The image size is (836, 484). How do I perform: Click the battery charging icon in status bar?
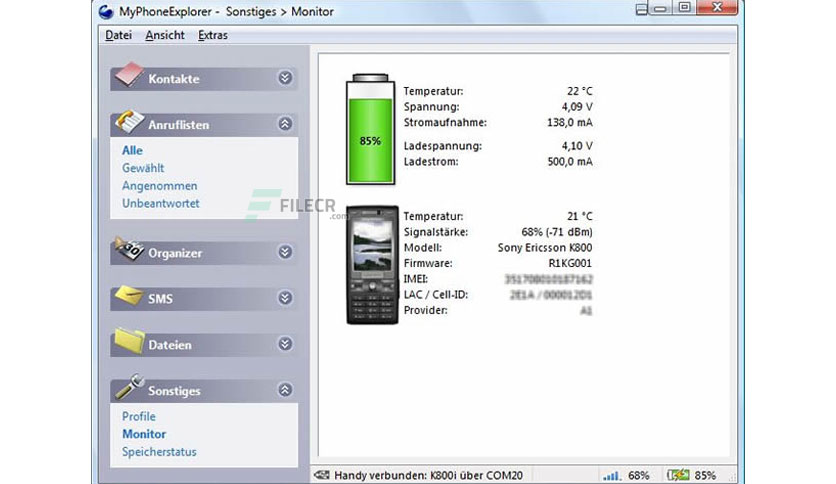(678, 475)
